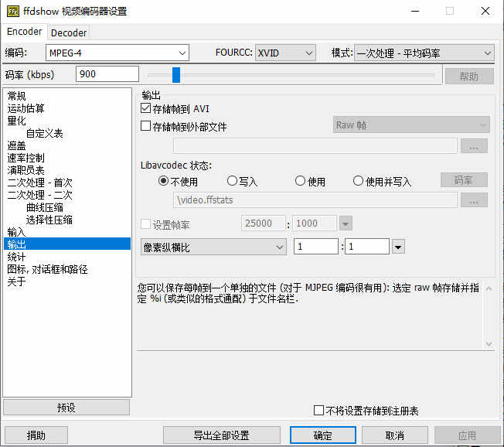
Task: Open the 像素纵横比 dropdown
Action: pos(213,247)
